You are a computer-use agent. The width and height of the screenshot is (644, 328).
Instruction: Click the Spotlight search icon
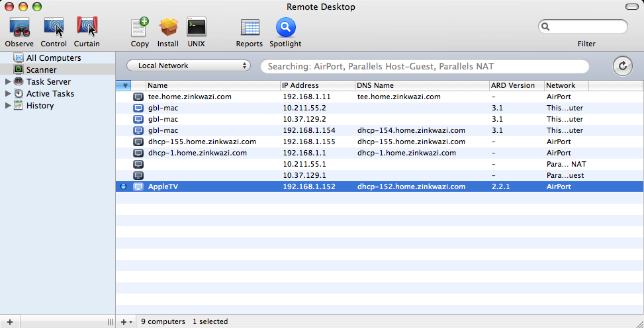pos(285,28)
